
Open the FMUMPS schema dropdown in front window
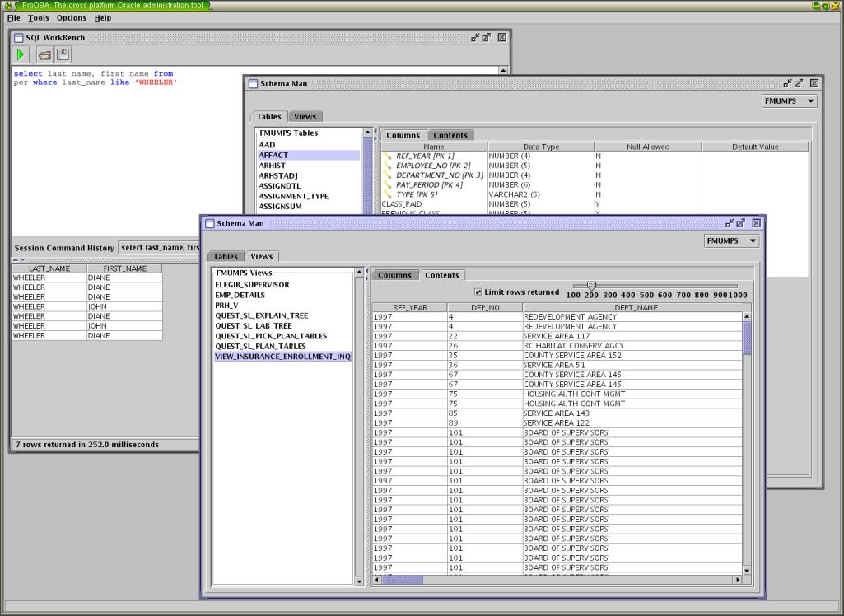pos(732,241)
